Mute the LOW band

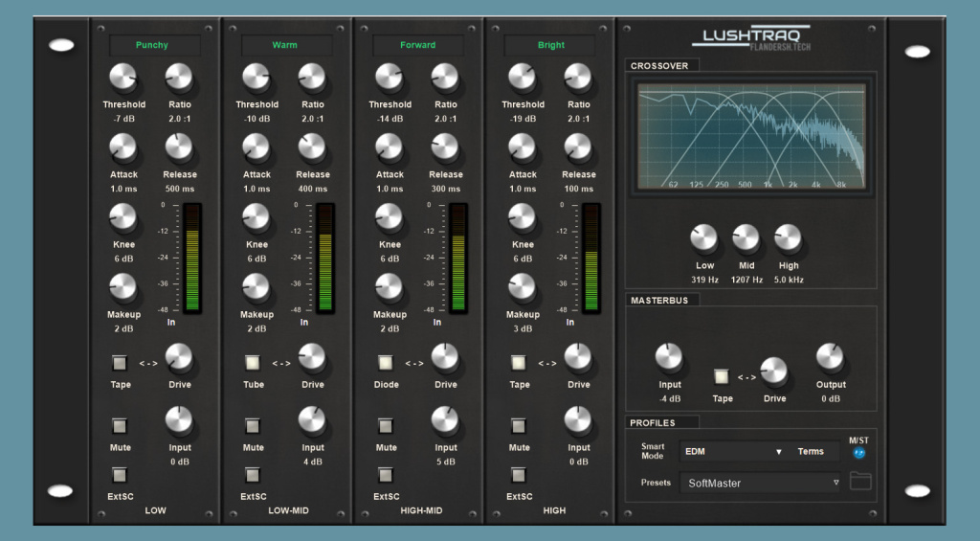point(120,426)
